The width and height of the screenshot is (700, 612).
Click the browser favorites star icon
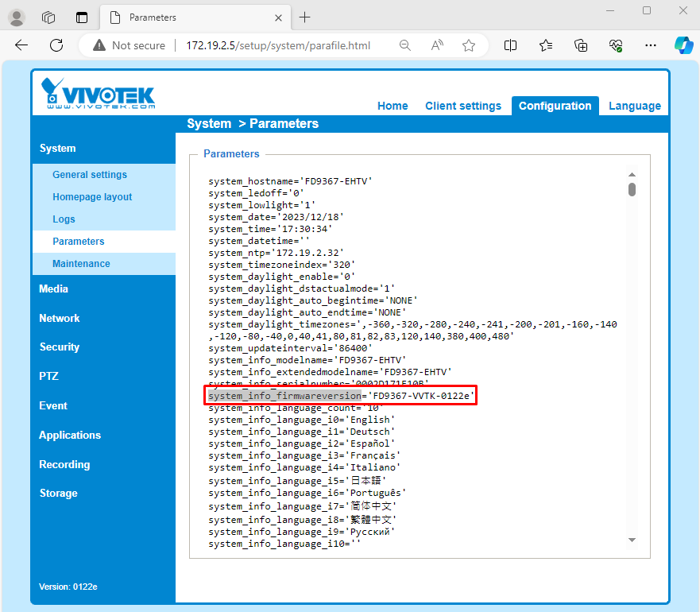click(x=469, y=45)
